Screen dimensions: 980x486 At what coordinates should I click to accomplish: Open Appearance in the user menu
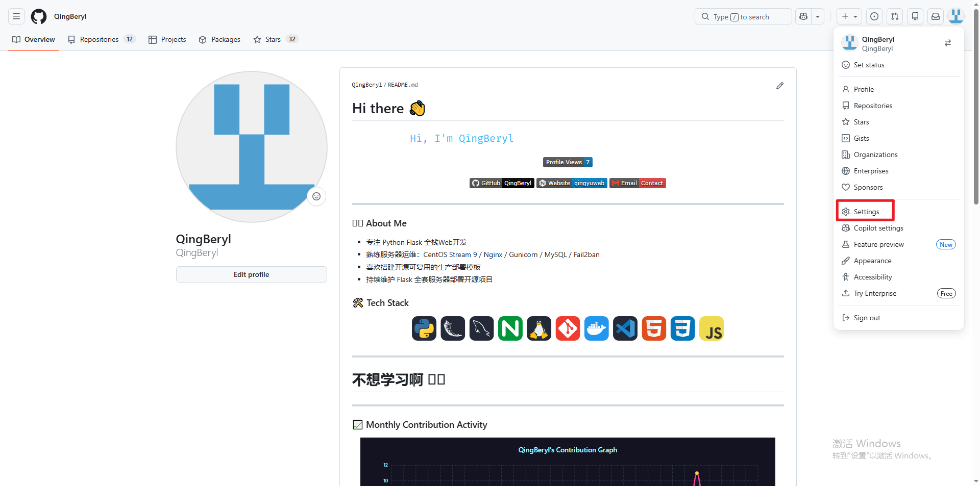[899, 261]
